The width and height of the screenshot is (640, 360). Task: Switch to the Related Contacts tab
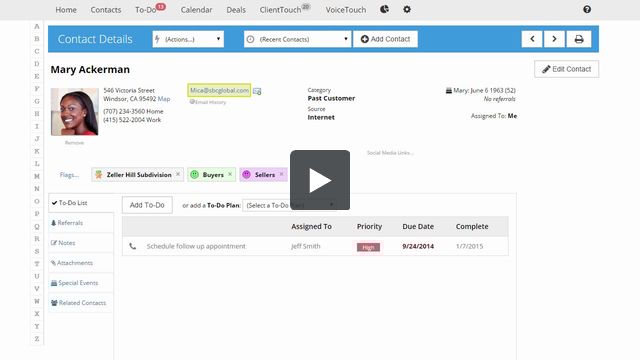coord(81,303)
